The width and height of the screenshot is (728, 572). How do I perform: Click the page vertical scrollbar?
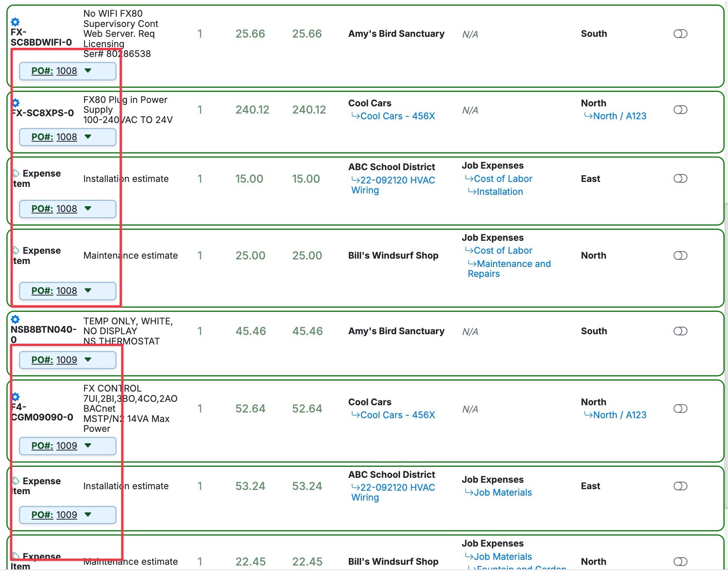pos(726,355)
